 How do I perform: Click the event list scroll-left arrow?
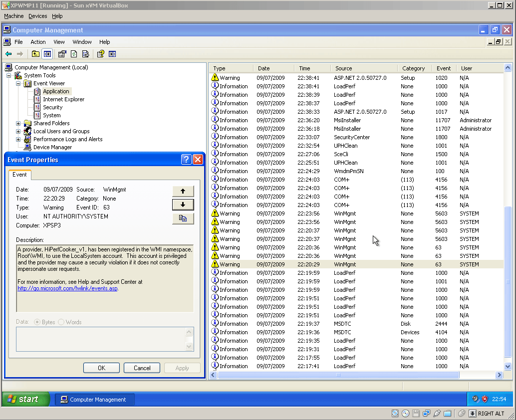pos(213,375)
